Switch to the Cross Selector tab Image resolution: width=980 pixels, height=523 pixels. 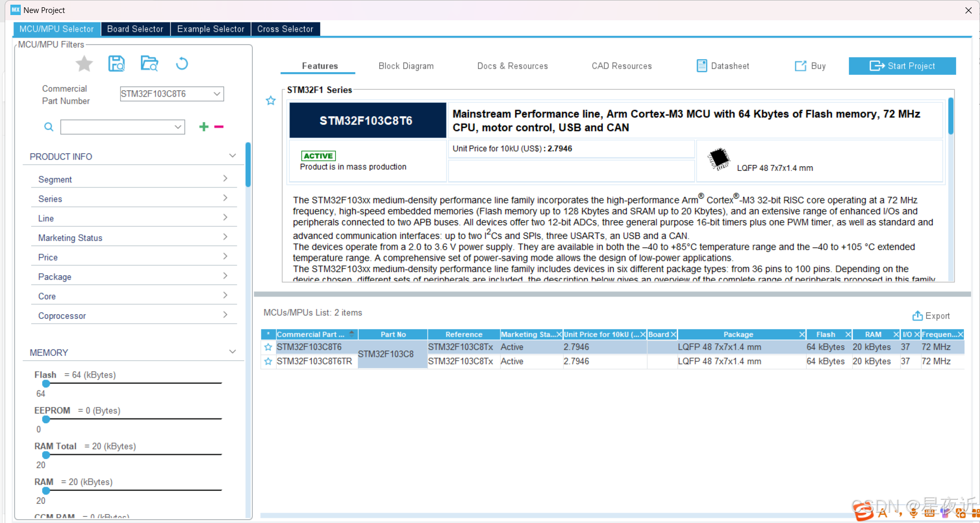point(285,29)
